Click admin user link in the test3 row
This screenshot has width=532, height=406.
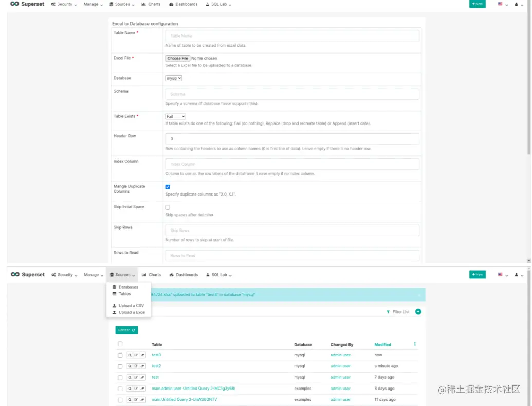click(340, 355)
